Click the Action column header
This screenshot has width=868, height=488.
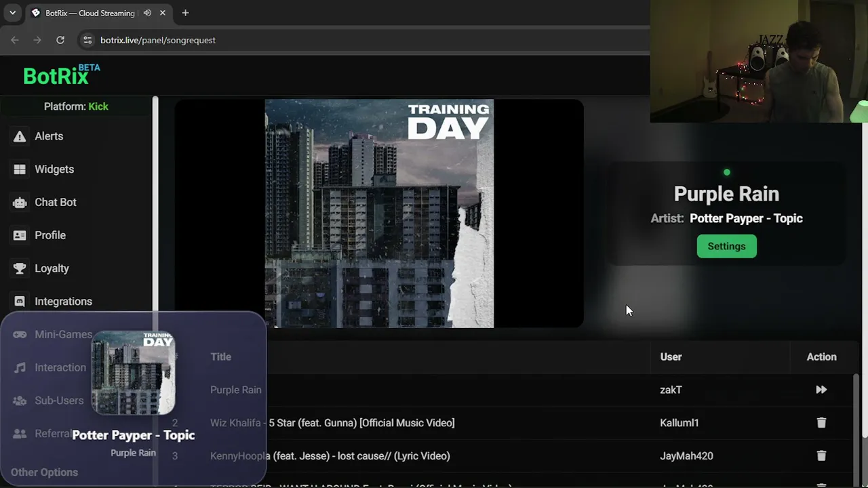pyautogui.click(x=821, y=357)
